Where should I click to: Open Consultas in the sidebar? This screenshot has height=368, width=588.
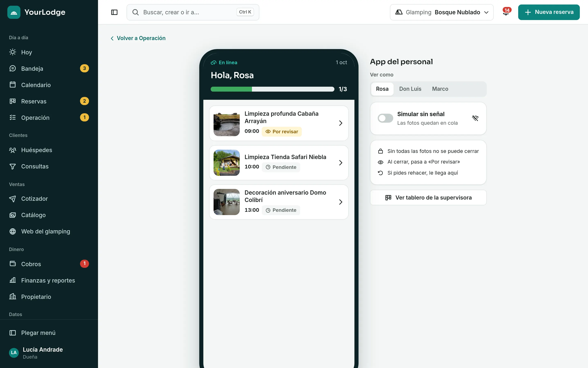[49, 166]
